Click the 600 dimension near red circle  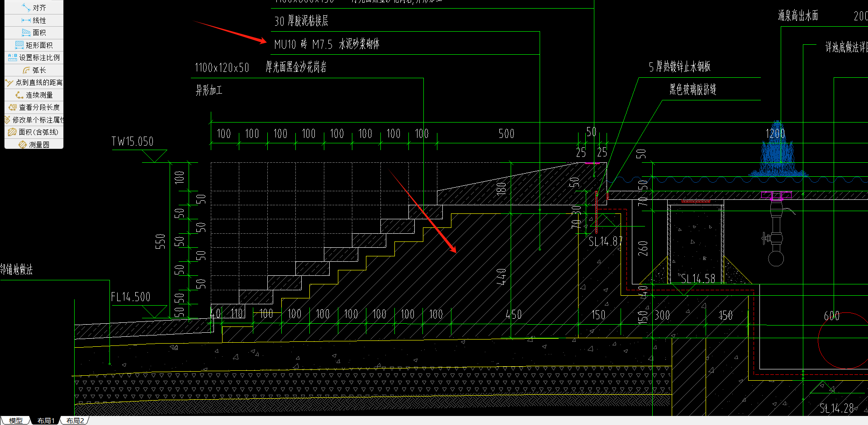(x=831, y=316)
